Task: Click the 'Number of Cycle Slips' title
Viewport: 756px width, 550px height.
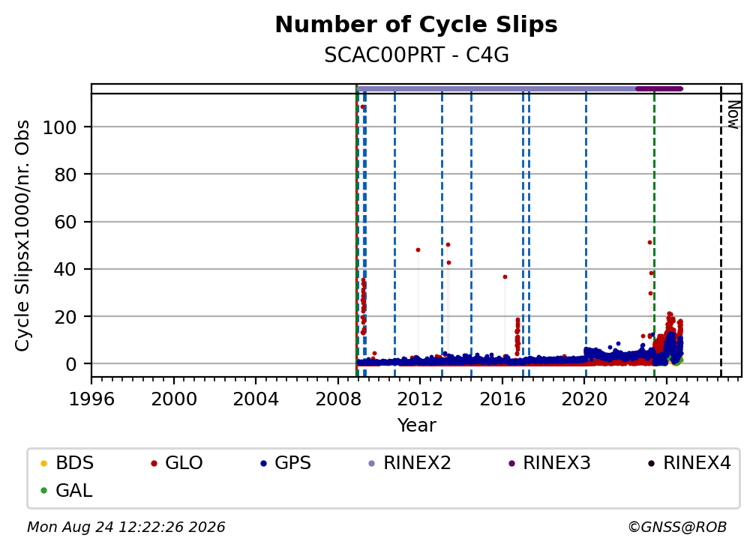Action: (x=416, y=25)
